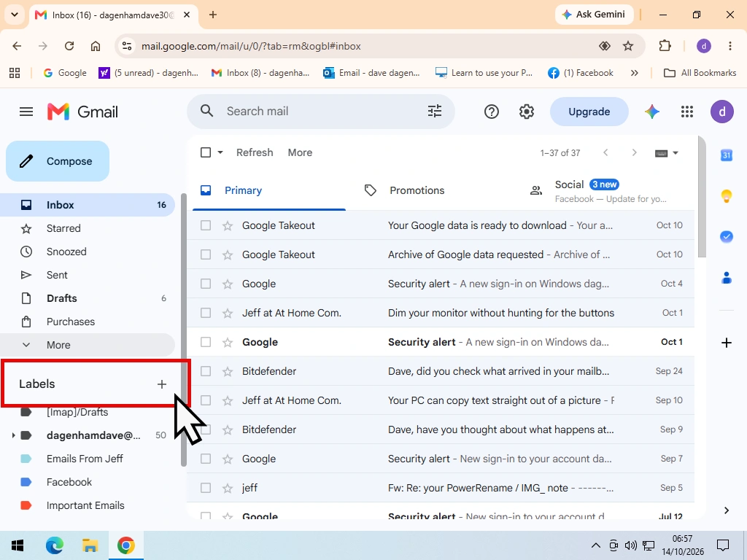Open Google Tasks side panel icon

point(726,236)
